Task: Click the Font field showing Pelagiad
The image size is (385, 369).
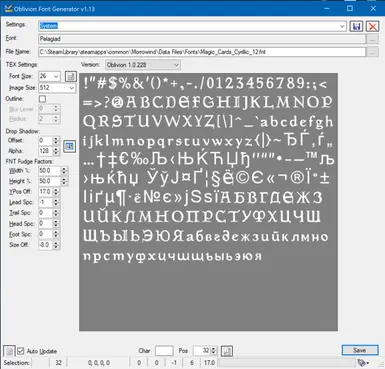Action: click(202, 39)
